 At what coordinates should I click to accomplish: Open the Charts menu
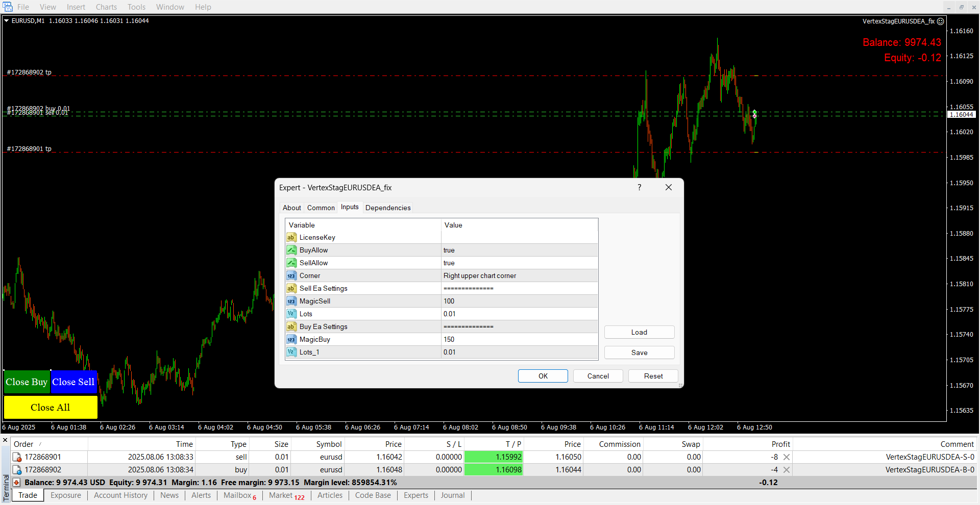coord(106,7)
